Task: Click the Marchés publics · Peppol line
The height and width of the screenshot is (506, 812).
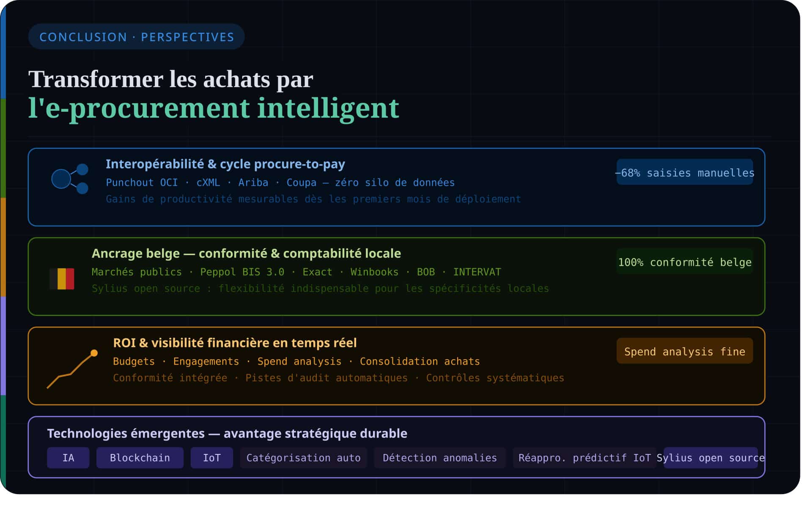Action: tap(296, 272)
